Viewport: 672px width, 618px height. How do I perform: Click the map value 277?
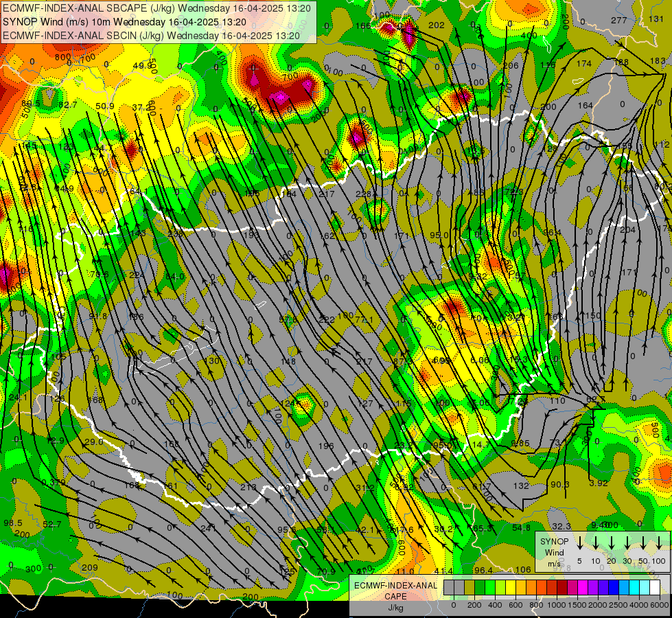pyautogui.click(x=619, y=20)
